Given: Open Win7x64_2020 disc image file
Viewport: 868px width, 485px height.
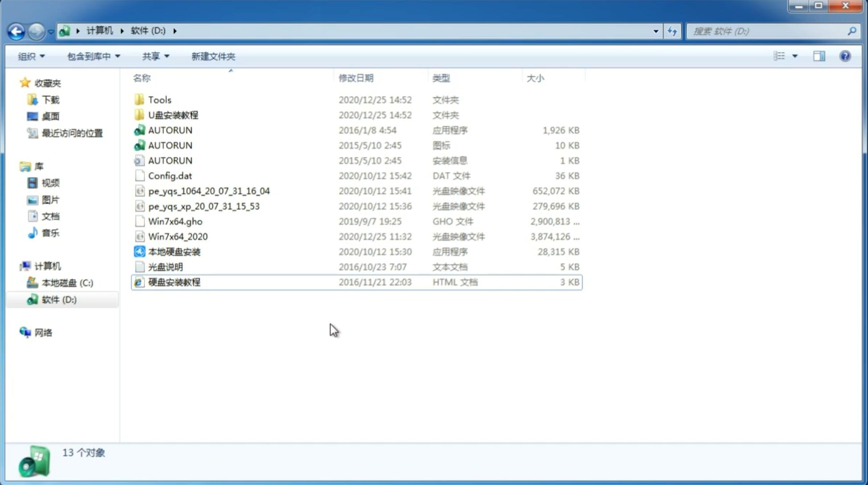Looking at the screenshot, I should [x=178, y=237].
